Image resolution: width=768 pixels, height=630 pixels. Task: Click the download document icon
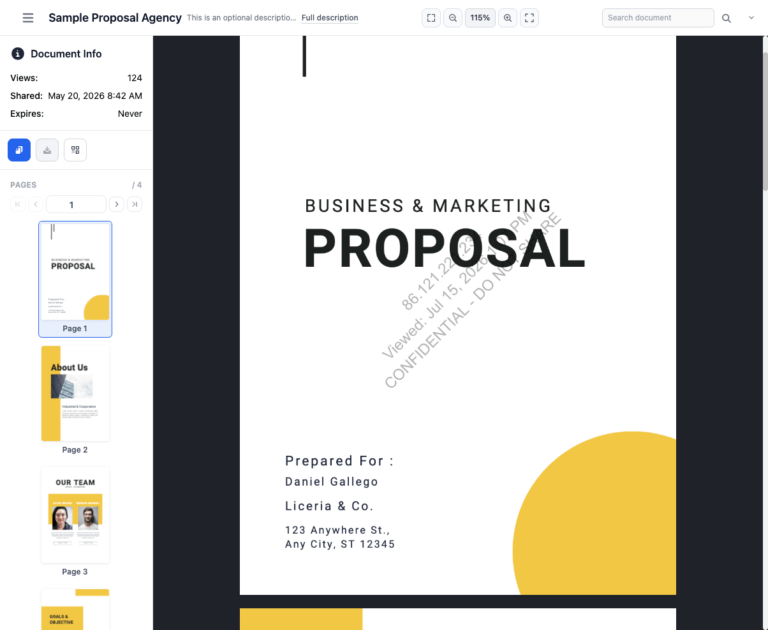click(x=47, y=150)
